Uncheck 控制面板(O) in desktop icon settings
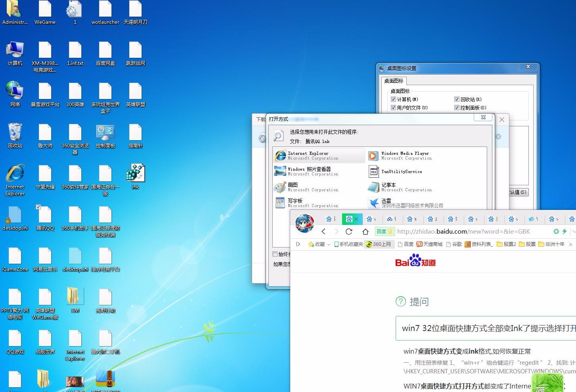Screen dimensions: 576x392 tap(457, 108)
